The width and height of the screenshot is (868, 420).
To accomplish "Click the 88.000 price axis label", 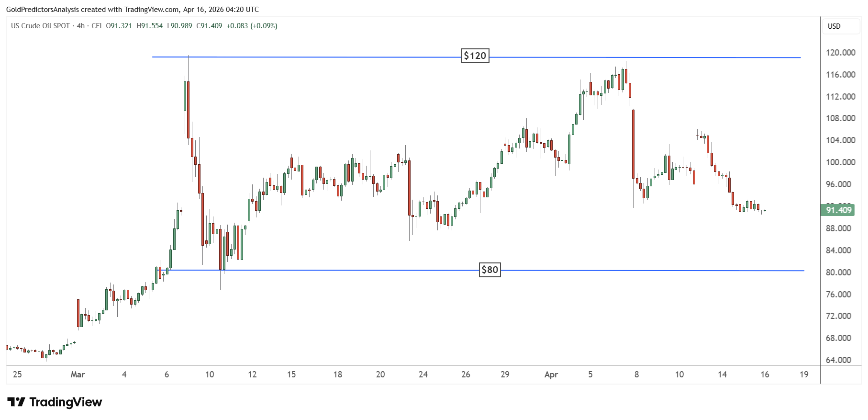I will 838,228.
